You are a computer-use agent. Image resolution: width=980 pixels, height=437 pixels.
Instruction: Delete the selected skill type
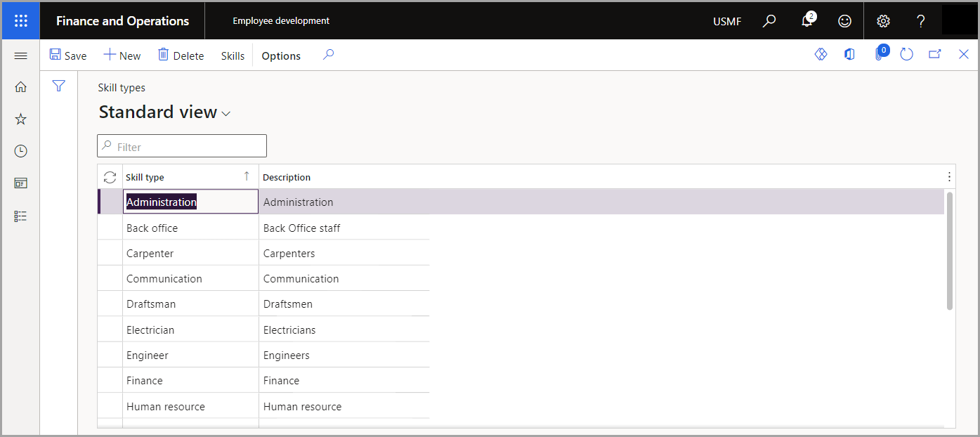tap(181, 56)
